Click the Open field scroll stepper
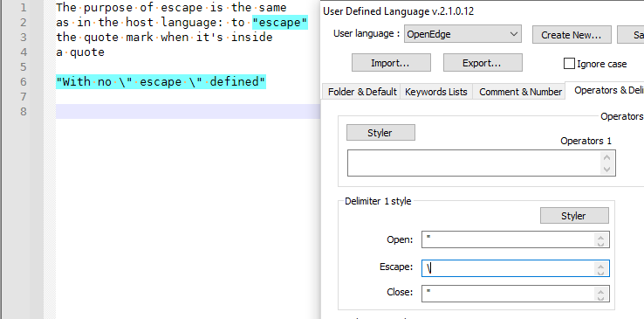 click(601, 239)
